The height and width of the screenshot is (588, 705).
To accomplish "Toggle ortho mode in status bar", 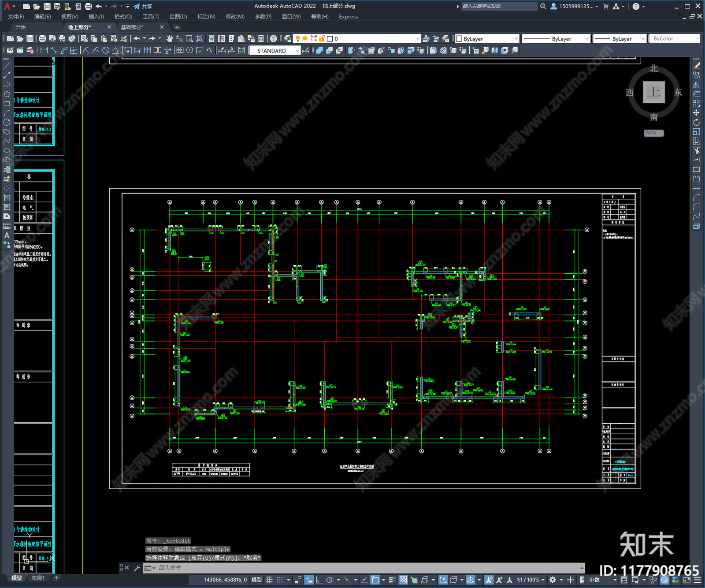I will [319, 580].
